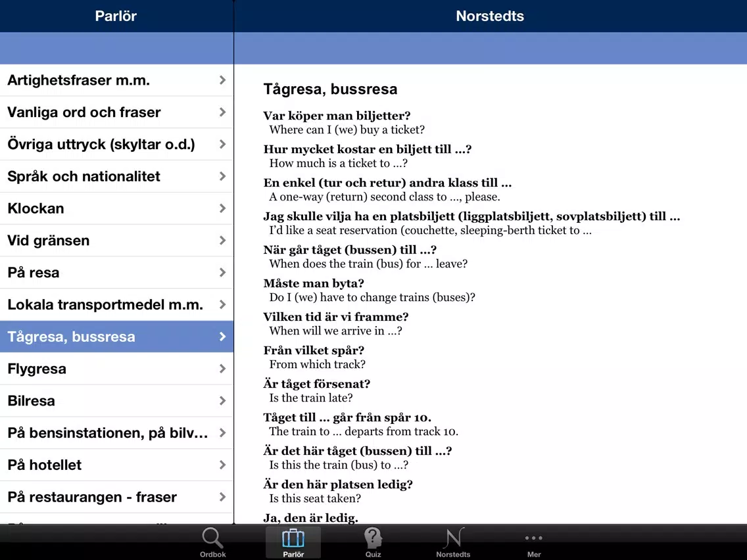The height and width of the screenshot is (560, 747).
Task: Click phrase En enkel (tur och retur) andra klass
Action: coord(387,183)
